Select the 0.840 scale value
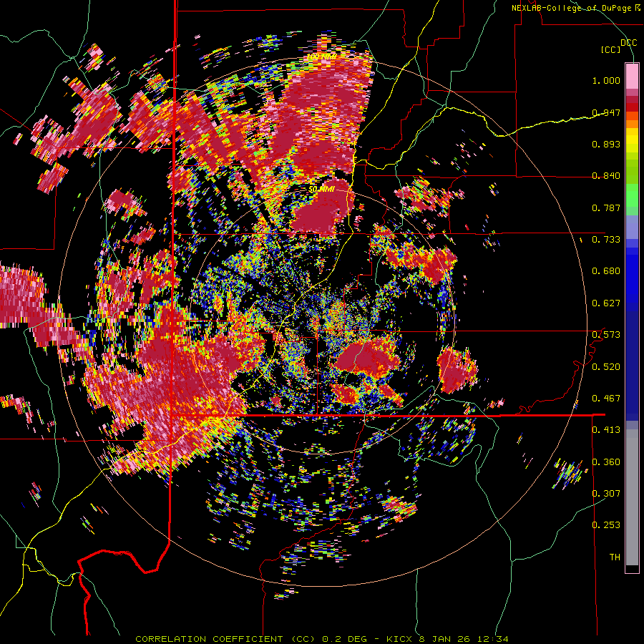This screenshot has width=644, height=644. point(606,176)
